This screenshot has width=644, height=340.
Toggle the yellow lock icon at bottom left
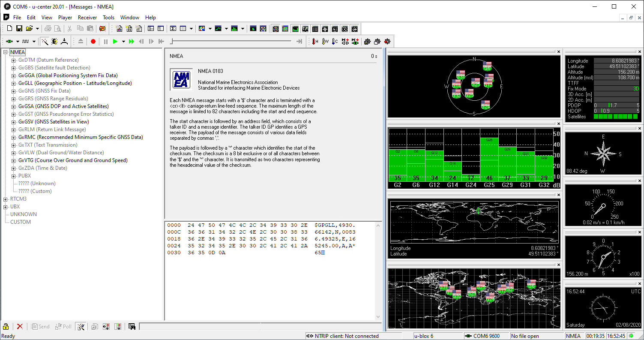(x=6, y=327)
